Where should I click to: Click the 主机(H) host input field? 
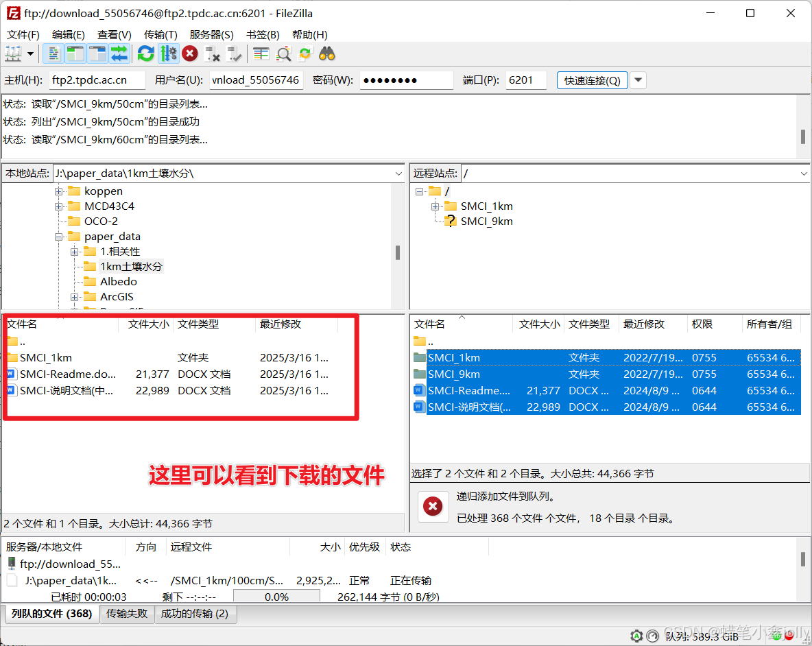point(97,80)
